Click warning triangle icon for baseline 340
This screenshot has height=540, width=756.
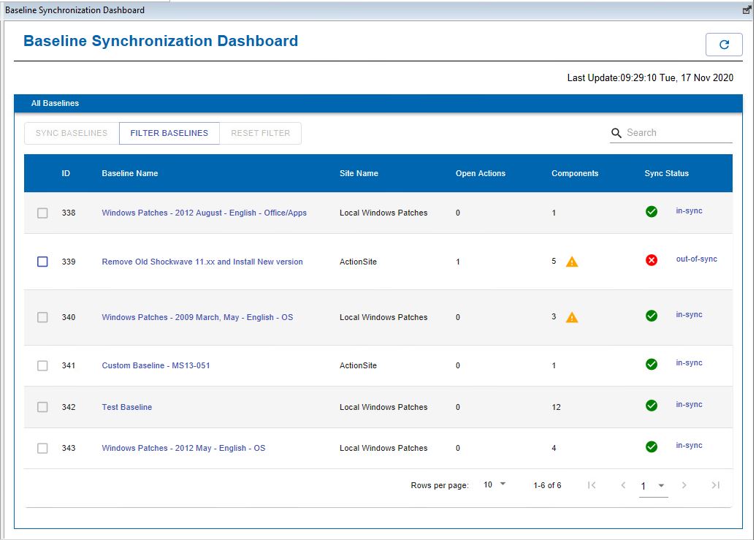pos(572,317)
